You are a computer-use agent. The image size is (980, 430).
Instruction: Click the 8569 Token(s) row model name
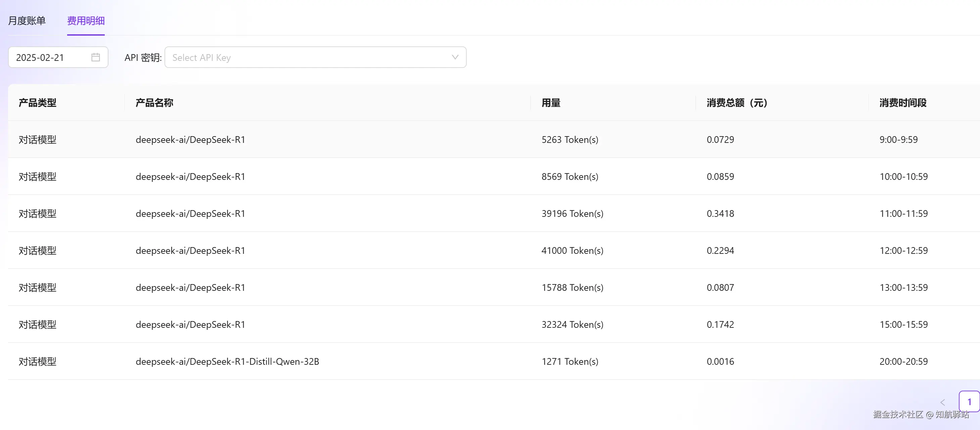[x=190, y=177]
